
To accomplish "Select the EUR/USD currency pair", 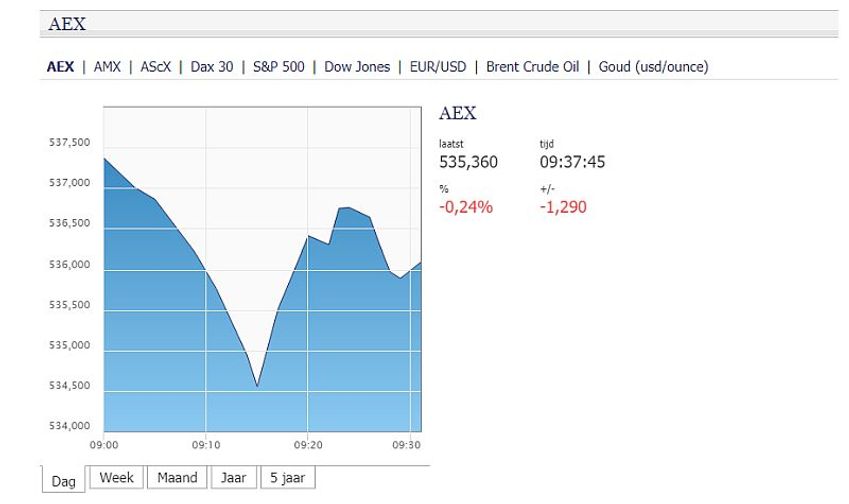I will coord(437,67).
